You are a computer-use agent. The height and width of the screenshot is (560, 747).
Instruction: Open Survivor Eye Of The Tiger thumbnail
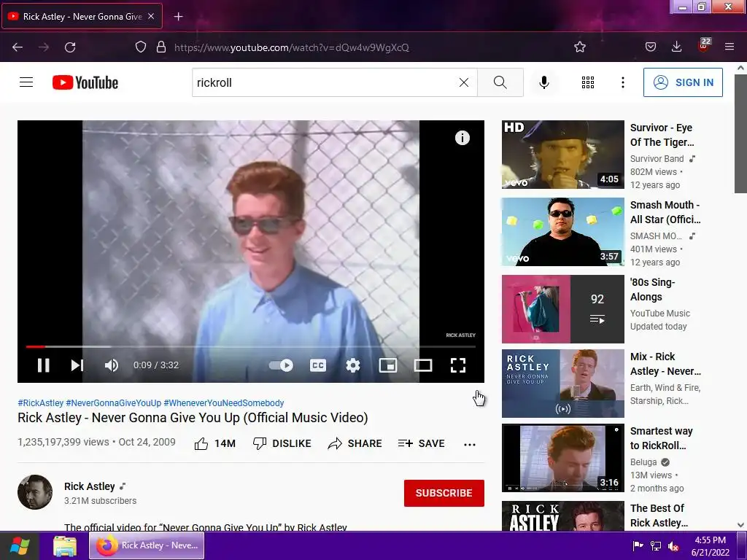pyautogui.click(x=562, y=155)
